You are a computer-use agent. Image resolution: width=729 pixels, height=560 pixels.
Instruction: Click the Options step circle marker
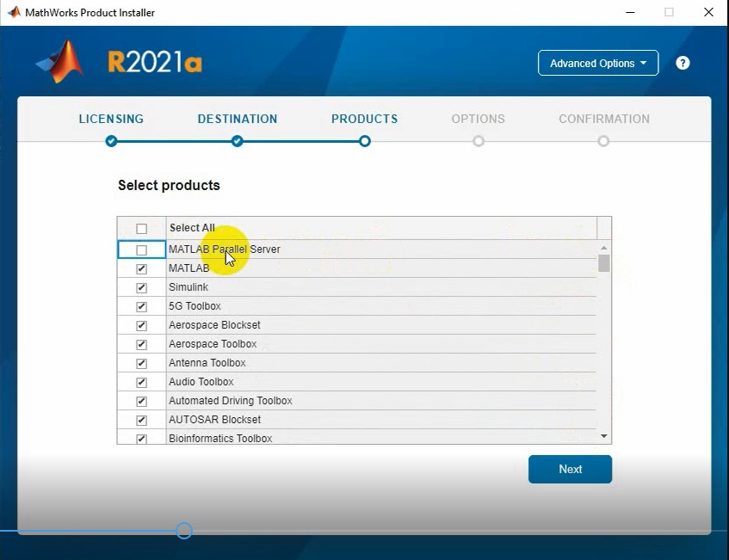479,141
